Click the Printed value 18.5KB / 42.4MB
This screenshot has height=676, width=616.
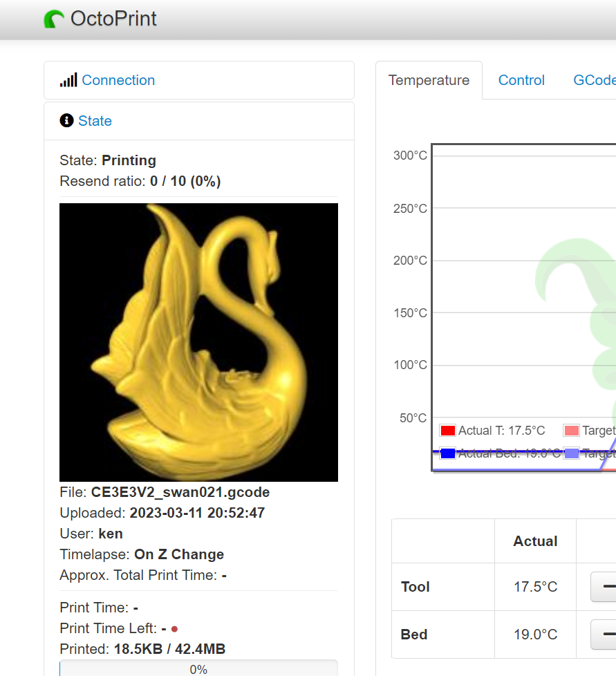(x=169, y=649)
